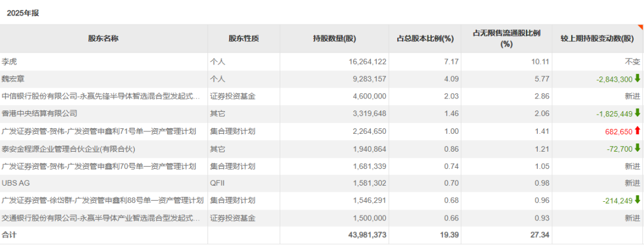Select shareholder name 魏宏章
Viewport: 644px width, 246px height.
[13, 79]
